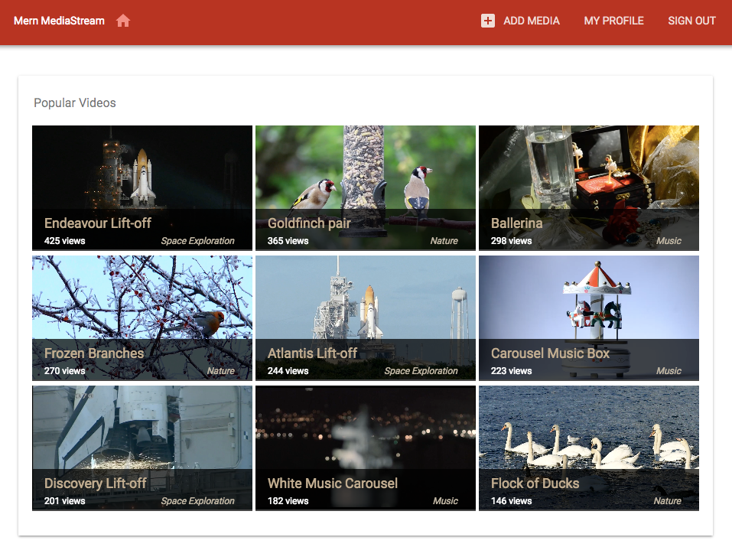Click the Atlantis Lift-off title link
This screenshot has height=560, width=732.
[x=312, y=353]
